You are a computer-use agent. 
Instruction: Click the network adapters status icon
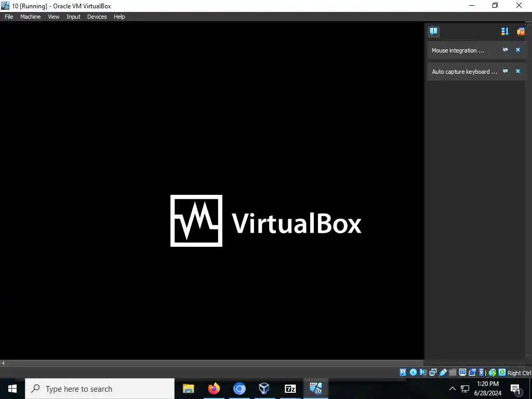pos(433,372)
